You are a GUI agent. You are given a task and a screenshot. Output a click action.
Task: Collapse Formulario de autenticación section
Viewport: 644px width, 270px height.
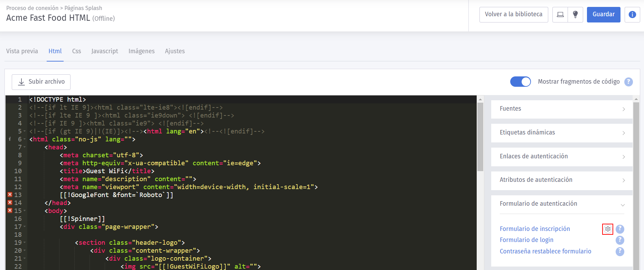click(x=562, y=204)
